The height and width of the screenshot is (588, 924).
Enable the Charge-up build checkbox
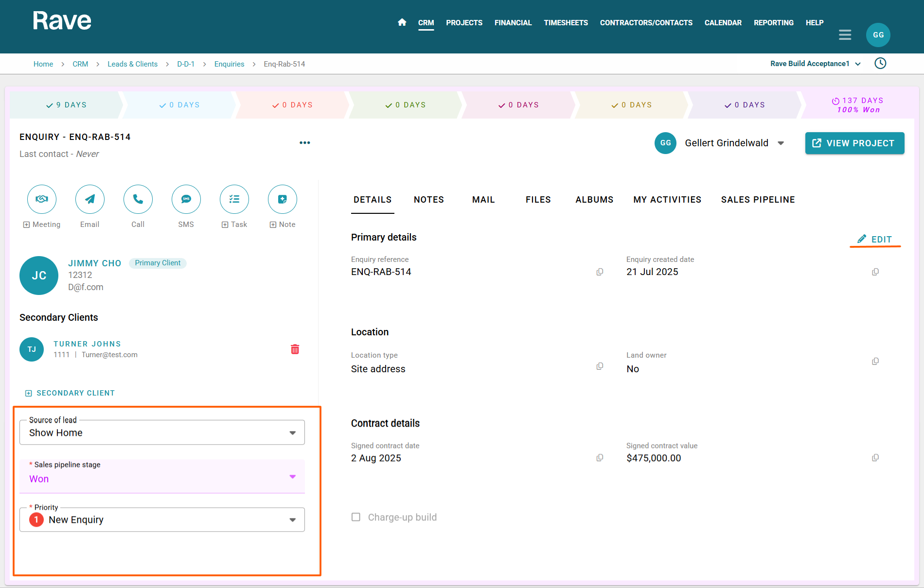[356, 517]
